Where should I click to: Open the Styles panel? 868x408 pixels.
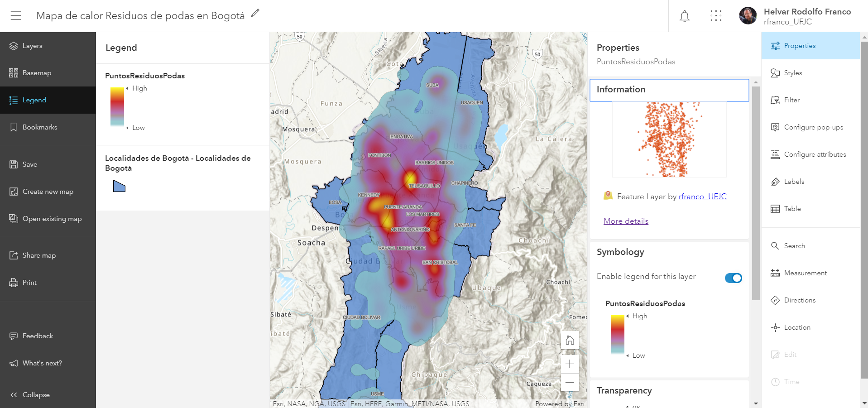click(x=792, y=73)
